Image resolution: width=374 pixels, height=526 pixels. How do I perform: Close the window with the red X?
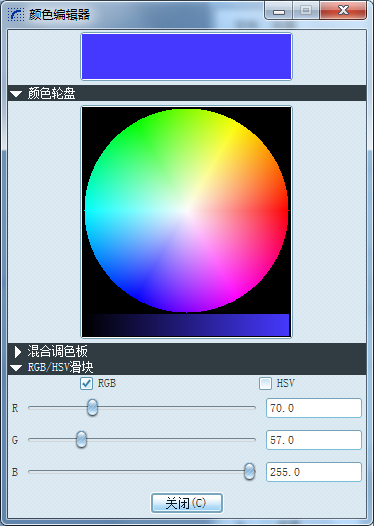[343, 11]
